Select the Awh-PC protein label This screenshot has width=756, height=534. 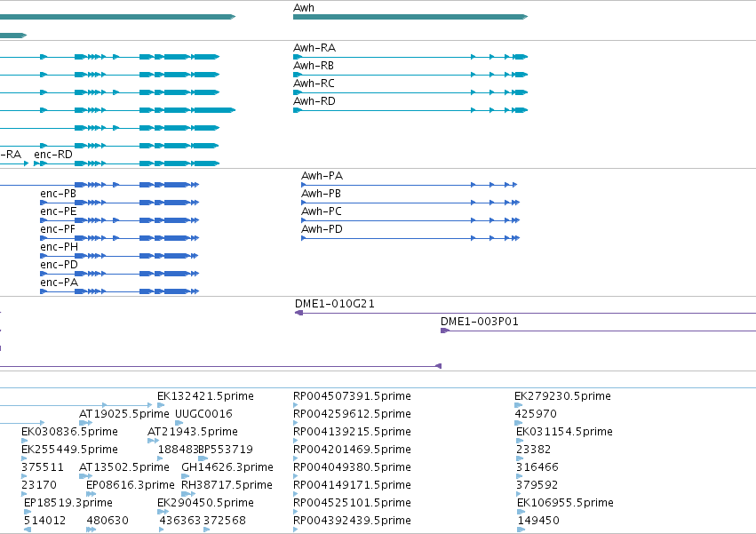click(x=322, y=211)
